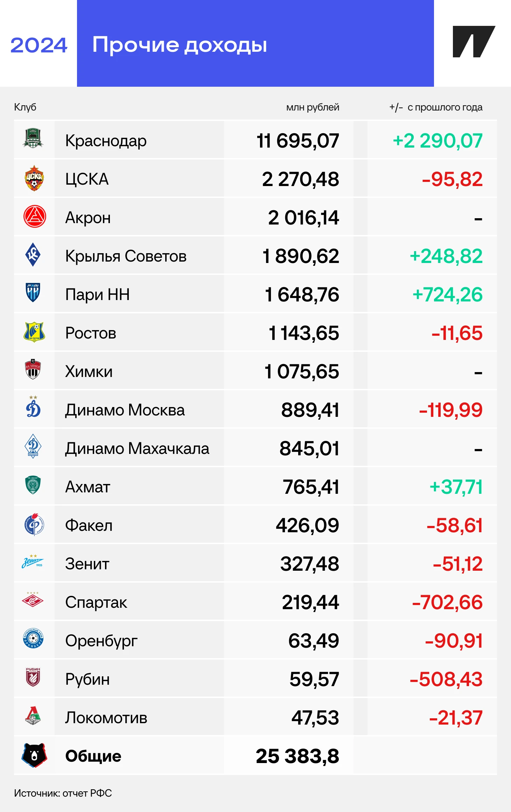This screenshot has width=511, height=812.
Task: Click the 'Источник: отчет РФС' source text
Action: (x=63, y=793)
